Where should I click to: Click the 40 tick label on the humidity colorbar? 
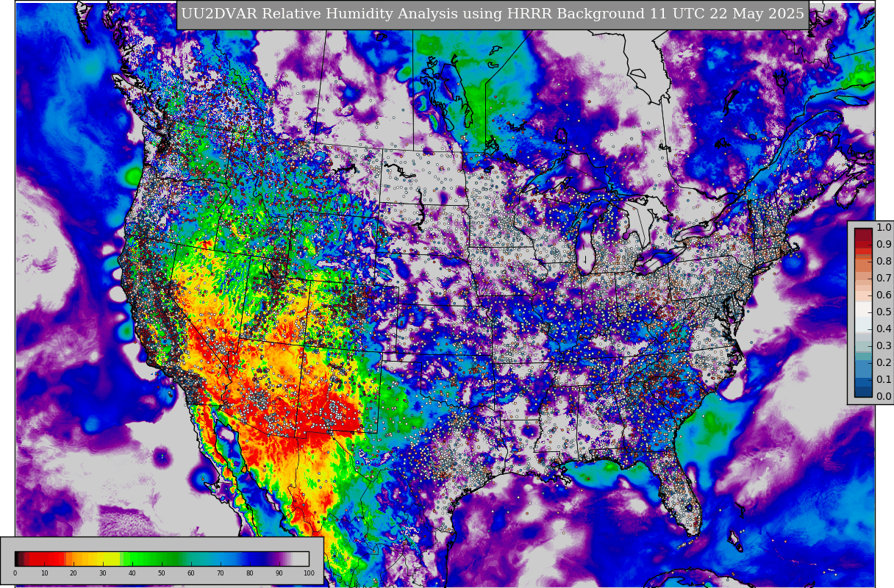(x=132, y=573)
